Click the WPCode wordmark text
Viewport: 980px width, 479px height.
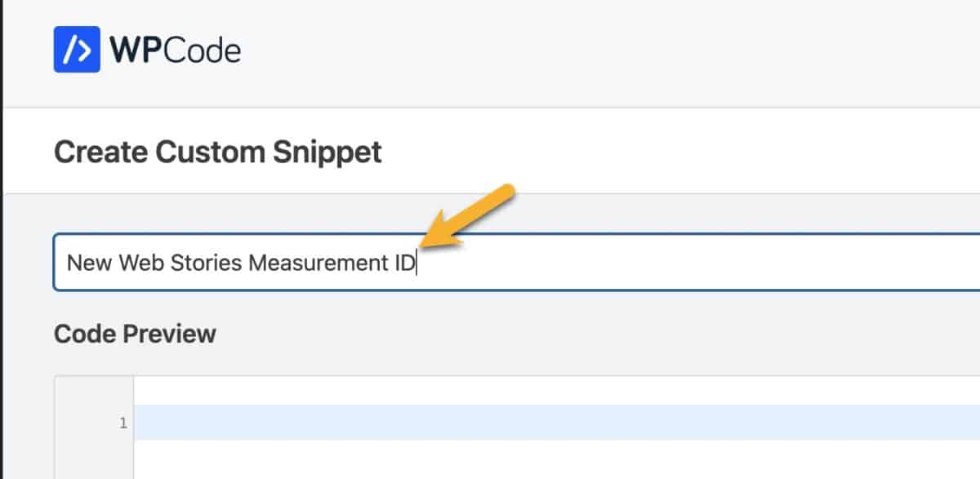[x=176, y=49]
